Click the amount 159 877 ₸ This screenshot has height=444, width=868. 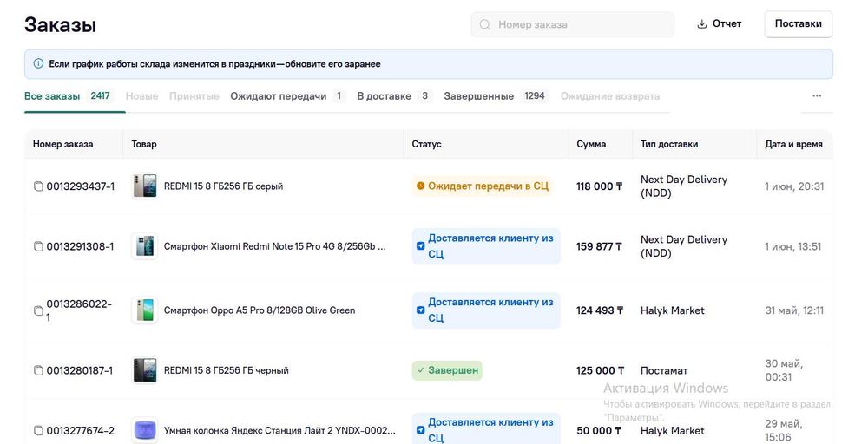(x=600, y=246)
